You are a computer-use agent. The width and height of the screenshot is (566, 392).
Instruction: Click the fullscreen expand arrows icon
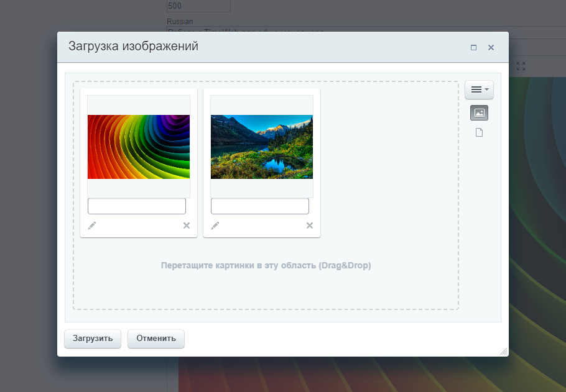[x=521, y=66]
